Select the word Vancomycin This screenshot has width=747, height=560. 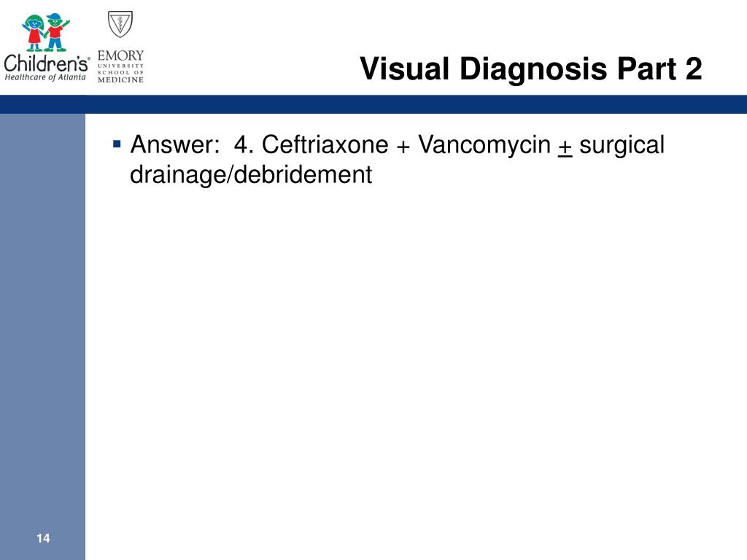(484, 145)
